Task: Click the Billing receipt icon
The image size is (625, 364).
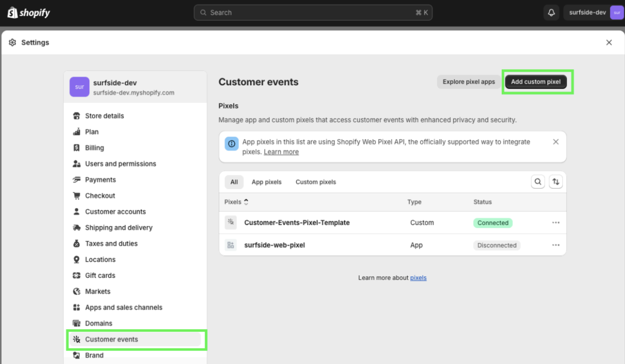Action: pos(76,148)
